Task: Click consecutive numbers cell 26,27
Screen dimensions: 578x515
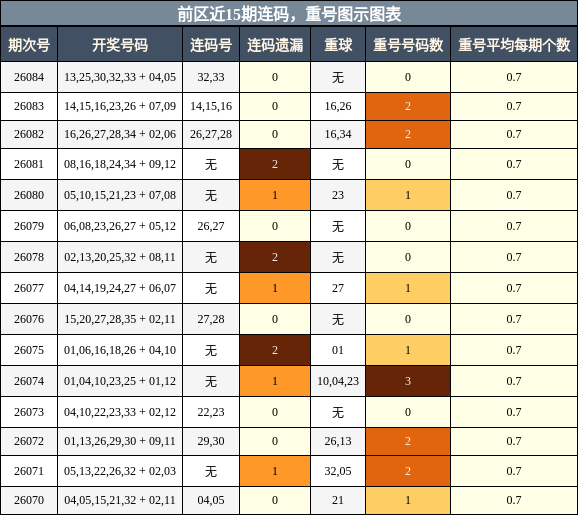Action: 211,226
